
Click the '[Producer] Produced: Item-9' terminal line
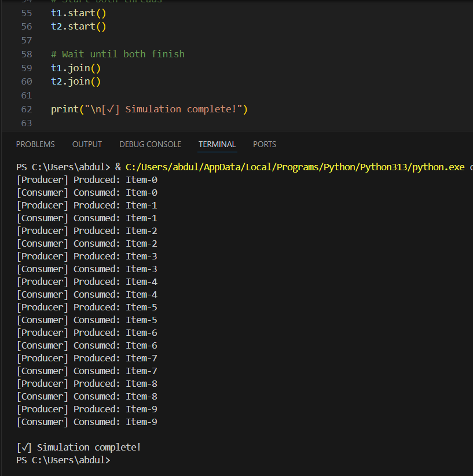tap(87, 409)
